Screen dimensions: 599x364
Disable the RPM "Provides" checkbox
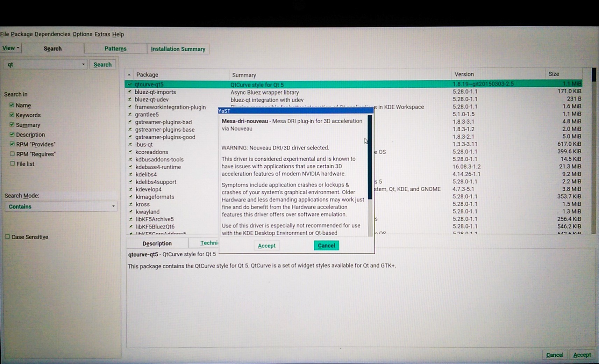click(12, 144)
